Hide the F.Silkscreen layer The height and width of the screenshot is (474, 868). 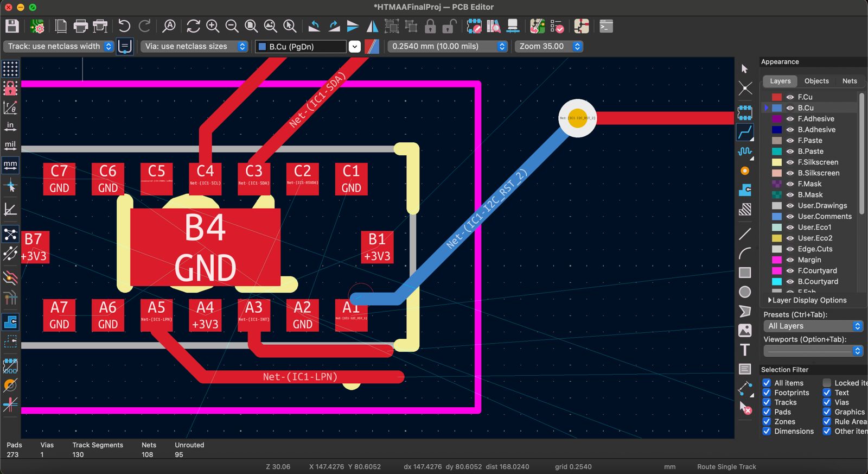790,162
